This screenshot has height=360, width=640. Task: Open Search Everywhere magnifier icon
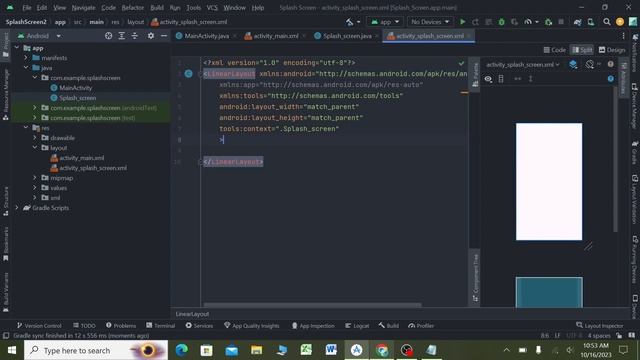(607, 22)
